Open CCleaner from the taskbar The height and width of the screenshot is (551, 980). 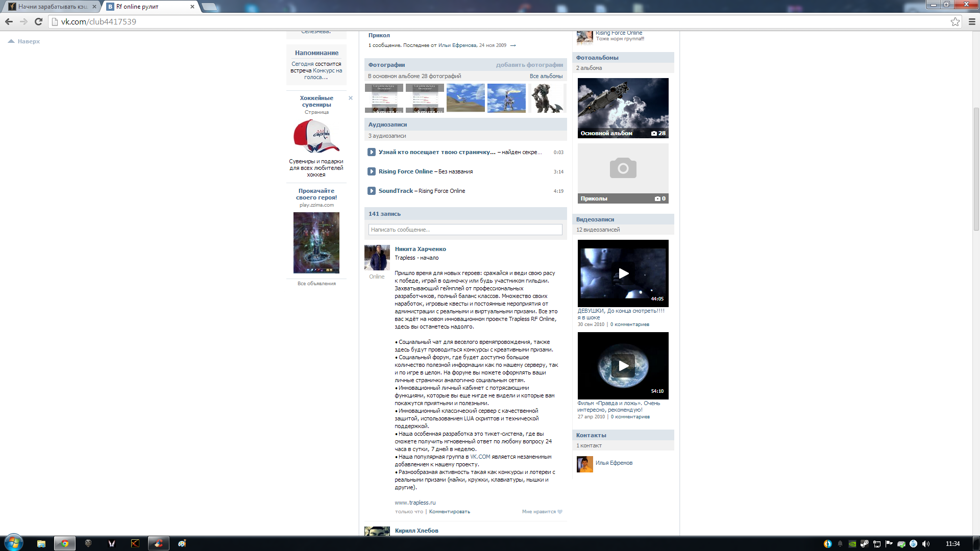tap(159, 543)
